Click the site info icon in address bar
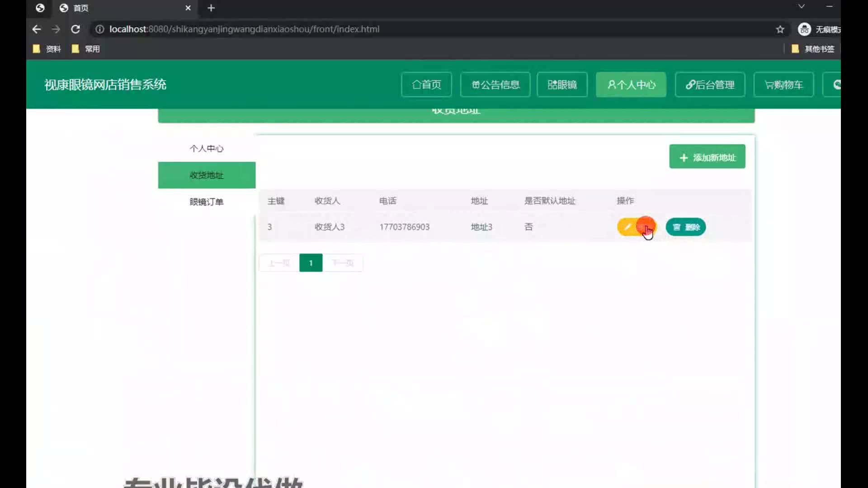 click(100, 29)
